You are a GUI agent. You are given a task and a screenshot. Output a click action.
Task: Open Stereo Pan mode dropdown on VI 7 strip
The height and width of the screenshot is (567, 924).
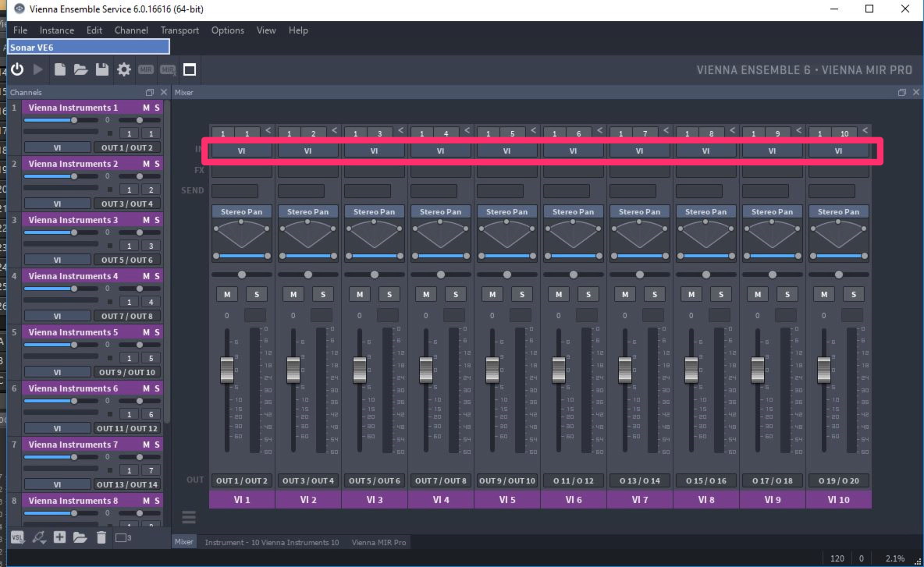click(639, 211)
